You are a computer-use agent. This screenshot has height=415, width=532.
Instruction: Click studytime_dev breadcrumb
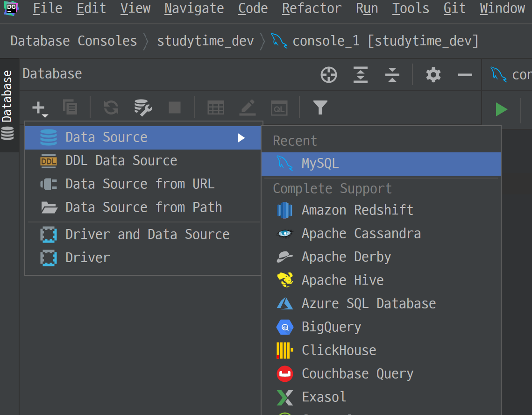(205, 41)
